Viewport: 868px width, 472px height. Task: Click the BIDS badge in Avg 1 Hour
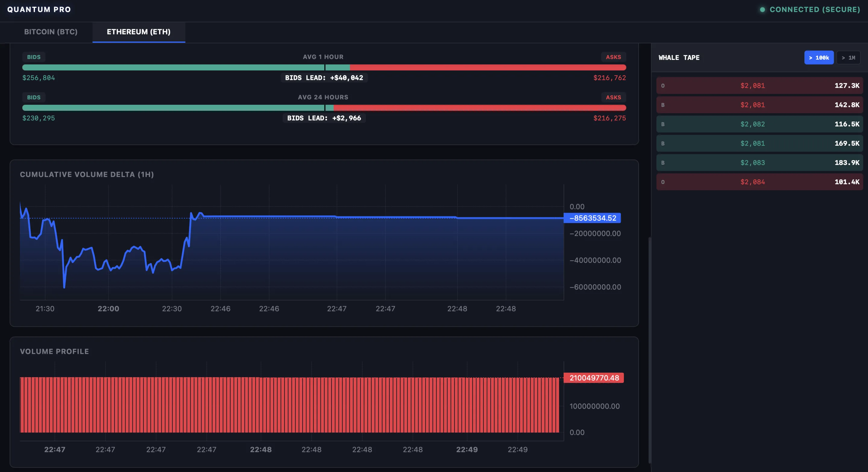pyautogui.click(x=34, y=57)
